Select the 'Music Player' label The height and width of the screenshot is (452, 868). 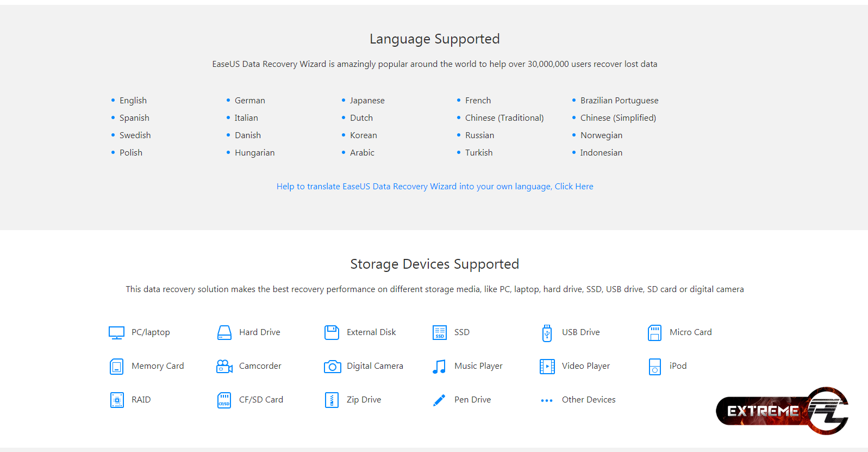478,366
